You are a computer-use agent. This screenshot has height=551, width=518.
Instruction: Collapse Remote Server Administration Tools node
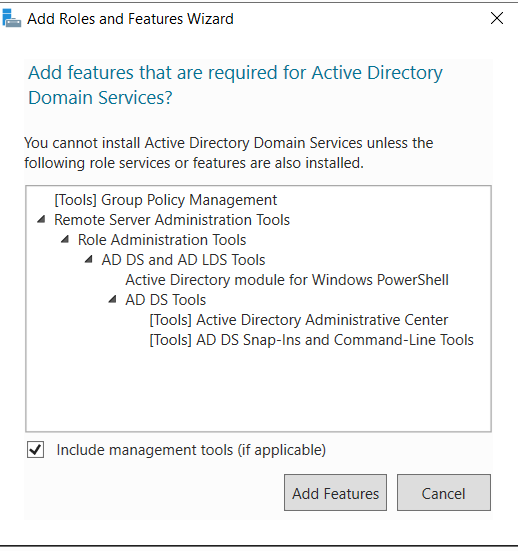tap(41, 220)
